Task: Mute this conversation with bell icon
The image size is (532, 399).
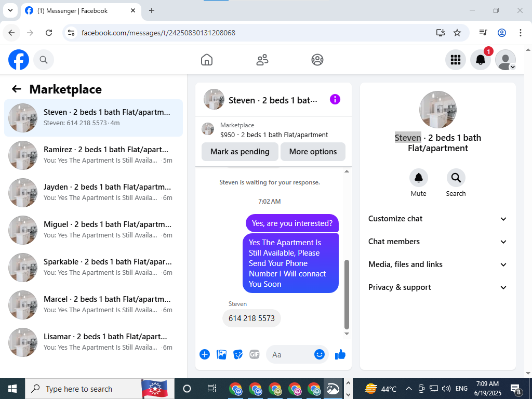Action: pyautogui.click(x=418, y=178)
